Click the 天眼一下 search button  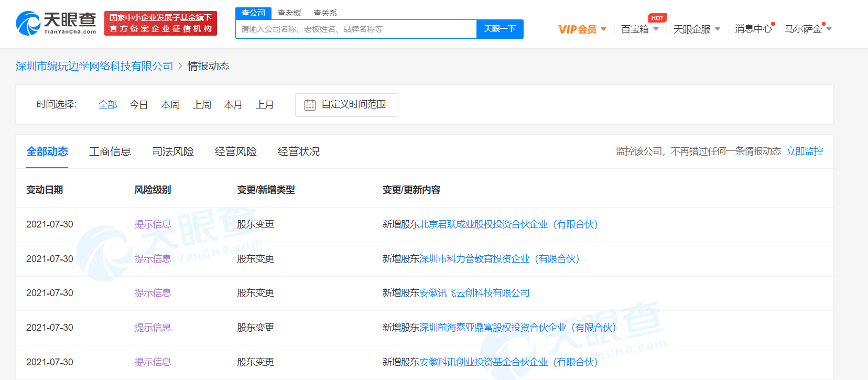(500, 29)
